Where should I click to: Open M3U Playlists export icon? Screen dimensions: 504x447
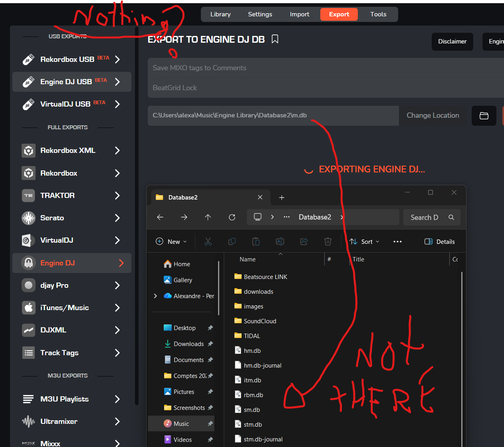coord(28,399)
